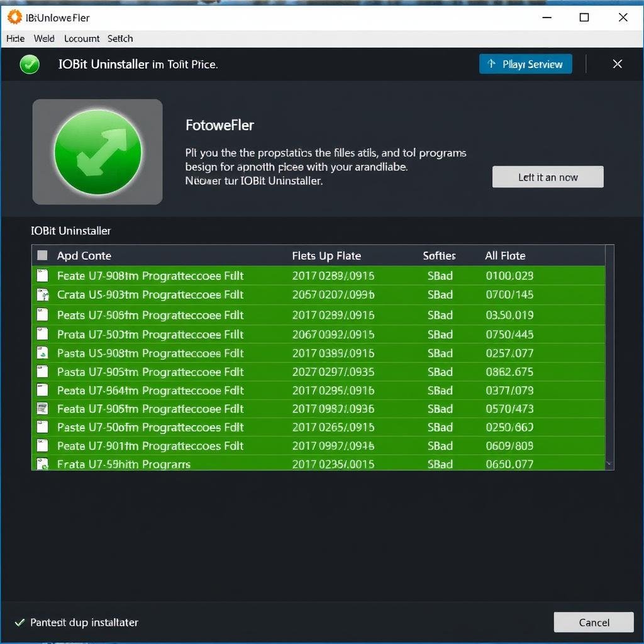The image size is (644, 644).
Task: Click the large green arrow logo
Action: point(97,152)
